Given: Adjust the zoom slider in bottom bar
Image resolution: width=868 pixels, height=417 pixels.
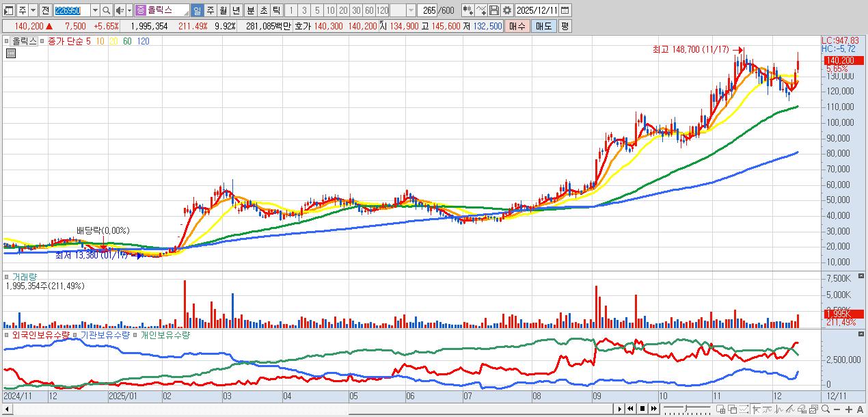Looking at the screenshot, I should click(687, 409).
